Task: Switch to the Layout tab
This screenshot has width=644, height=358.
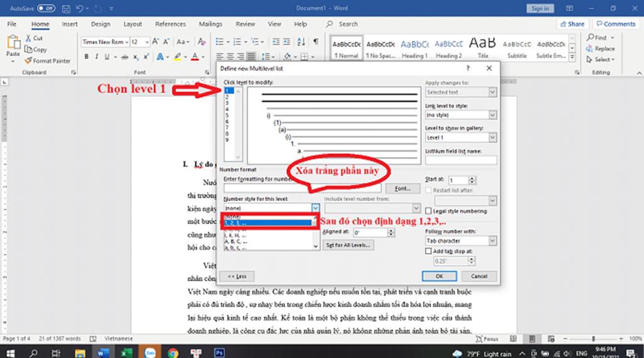Action: click(x=133, y=24)
